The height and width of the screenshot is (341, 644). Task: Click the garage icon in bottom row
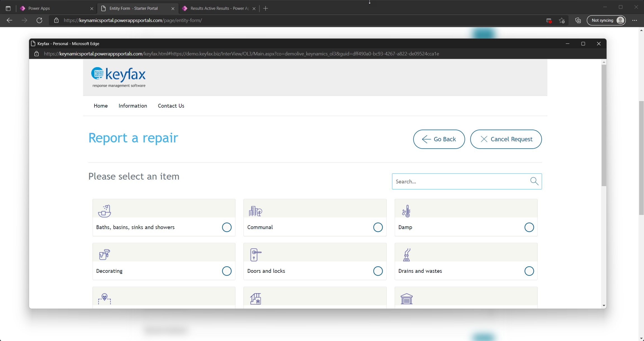[x=406, y=299]
